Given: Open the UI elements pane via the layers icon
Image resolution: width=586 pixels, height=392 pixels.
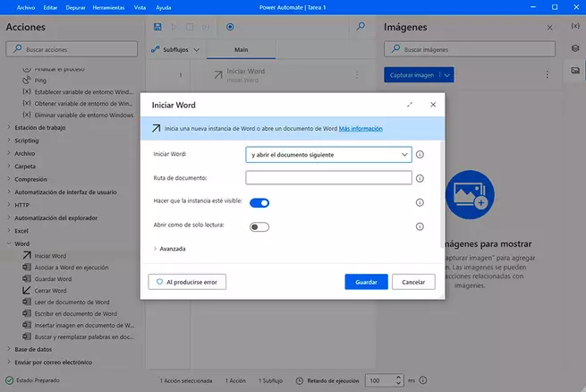Looking at the screenshot, I should (x=575, y=48).
